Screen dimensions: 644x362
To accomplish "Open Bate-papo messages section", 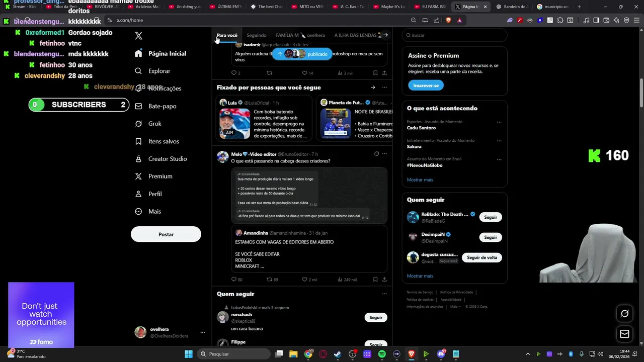I will (x=155, y=106).
